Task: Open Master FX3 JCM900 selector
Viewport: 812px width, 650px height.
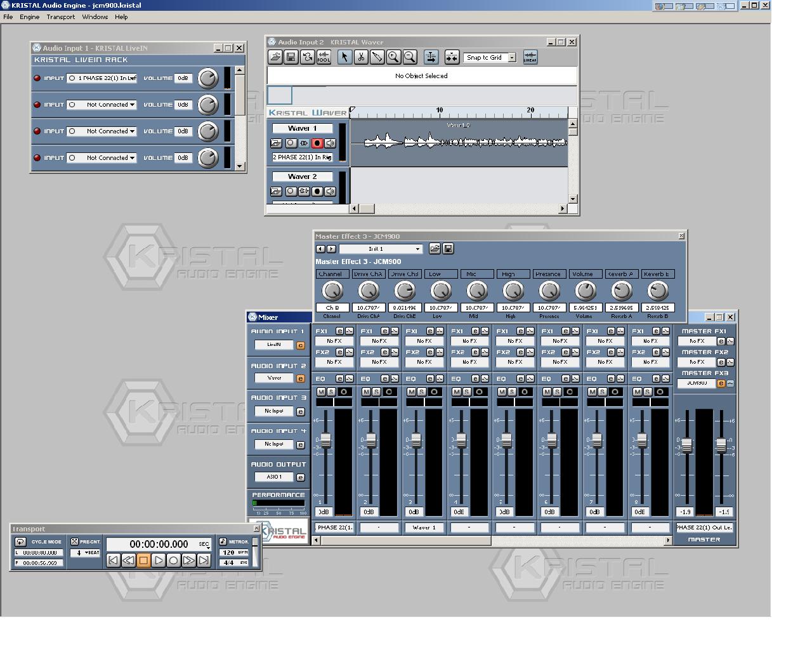Action: pyautogui.click(x=697, y=383)
